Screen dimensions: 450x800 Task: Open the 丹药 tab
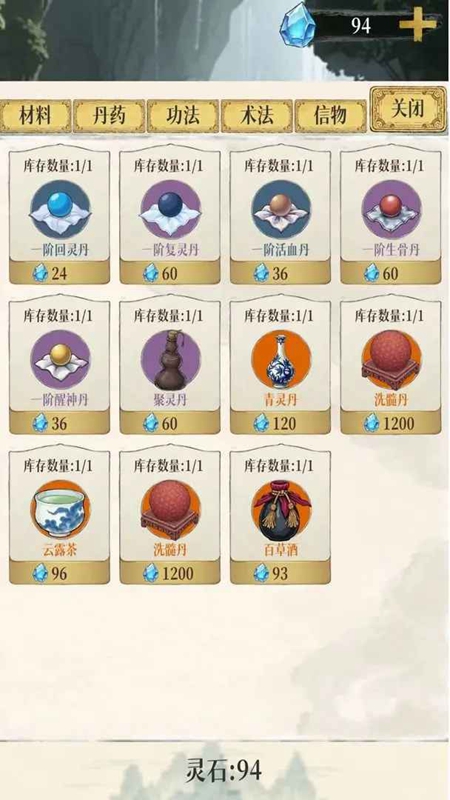click(x=109, y=116)
